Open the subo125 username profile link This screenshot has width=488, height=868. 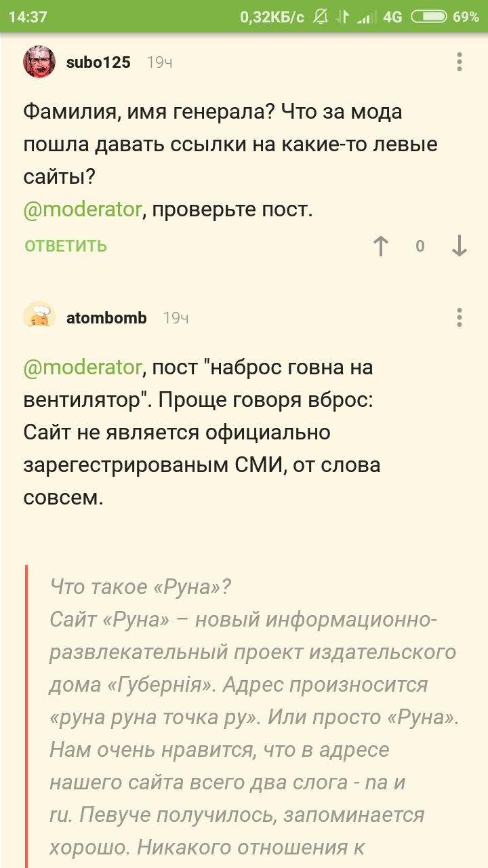point(98,62)
